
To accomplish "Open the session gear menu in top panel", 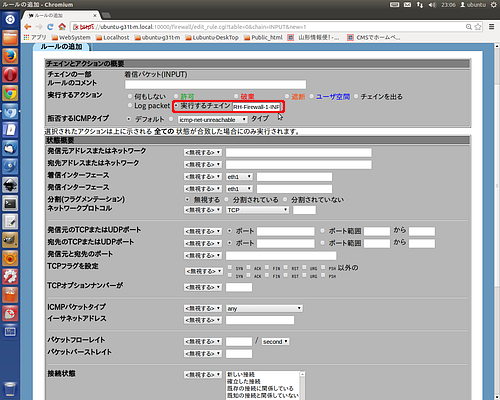I will (x=494, y=5).
